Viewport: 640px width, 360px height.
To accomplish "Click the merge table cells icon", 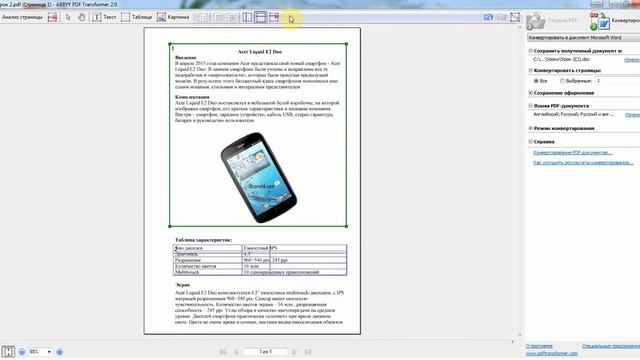I will click(219, 17).
